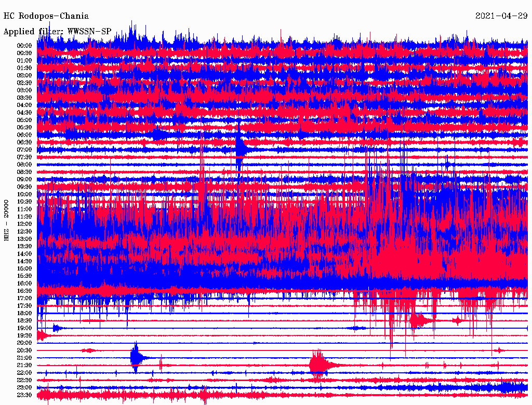532x405 pixels.
Task: Select the 10:30 time label
Action: click(24, 202)
